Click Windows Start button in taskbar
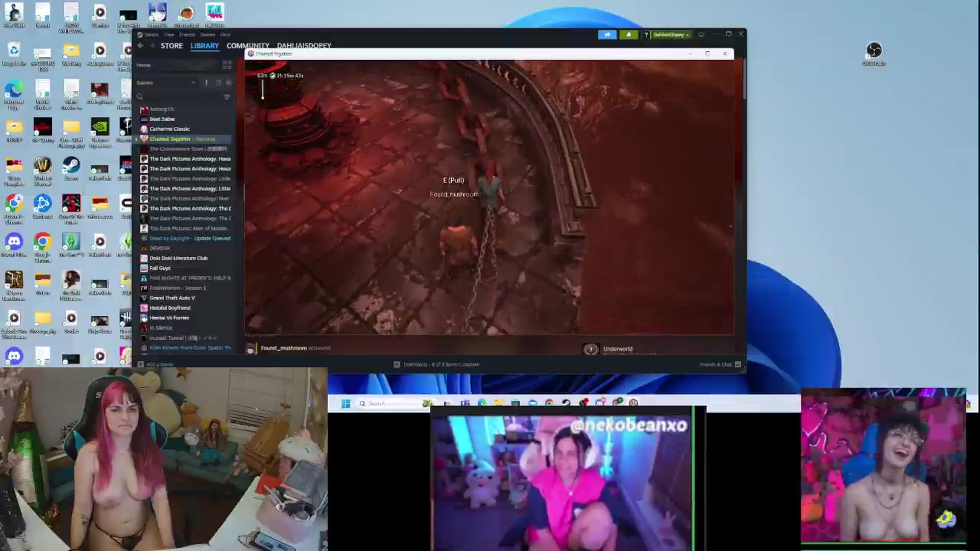 point(346,404)
